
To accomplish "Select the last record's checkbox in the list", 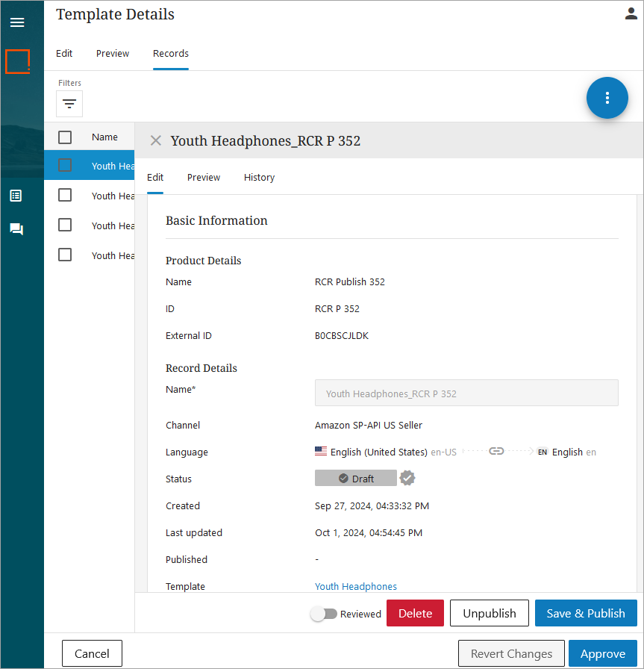I will tap(65, 255).
